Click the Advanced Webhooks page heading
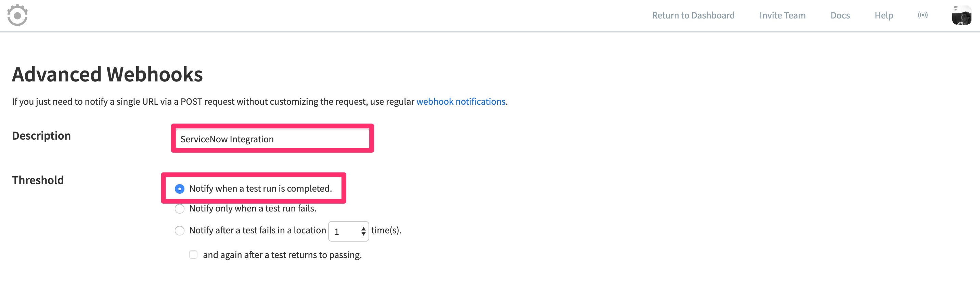Screen dimensions: 980x283 pyautogui.click(x=107, y=74)
